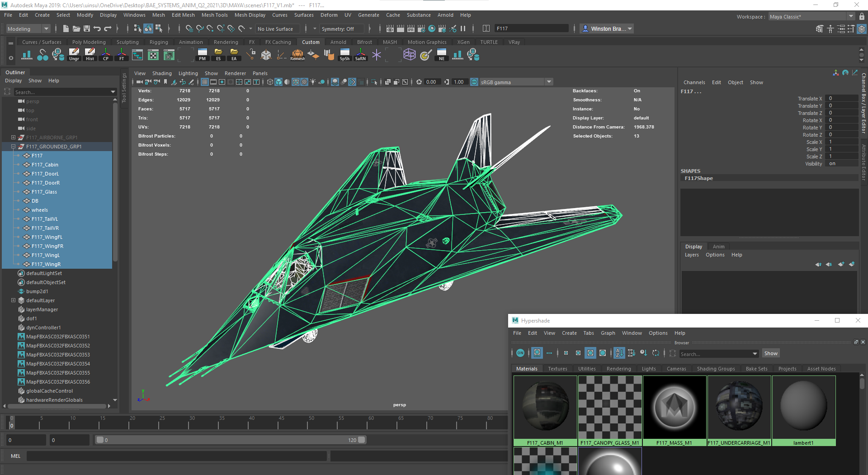Click the EA shelf folder icon
This screenshot has width=868, height=475.
[234, 55]
